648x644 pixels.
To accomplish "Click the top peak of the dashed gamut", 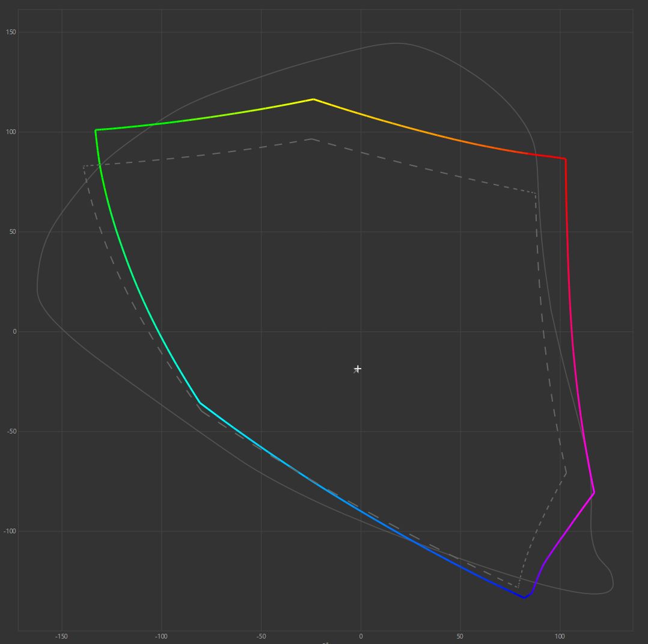I will coord(312,139).
